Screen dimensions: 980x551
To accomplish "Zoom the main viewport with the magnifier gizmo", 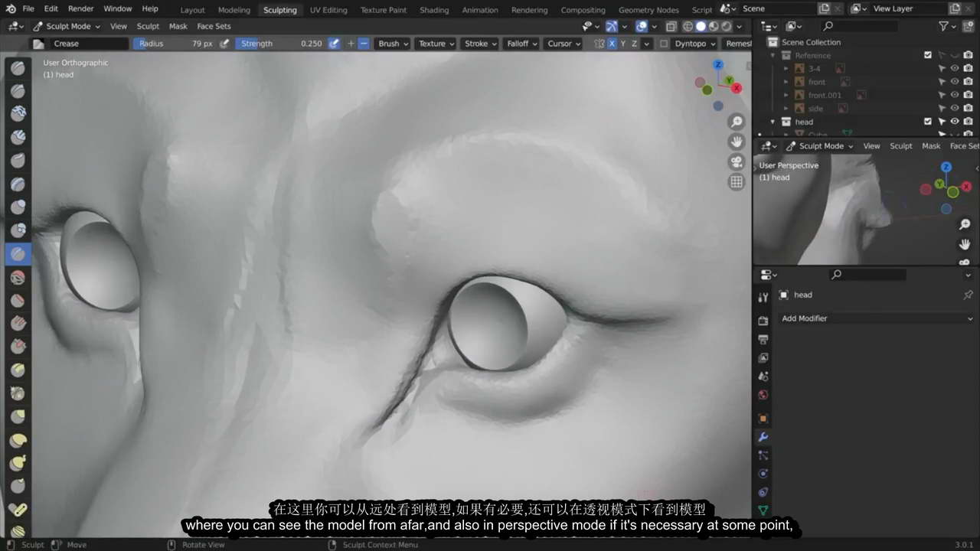I will point(737,122).
